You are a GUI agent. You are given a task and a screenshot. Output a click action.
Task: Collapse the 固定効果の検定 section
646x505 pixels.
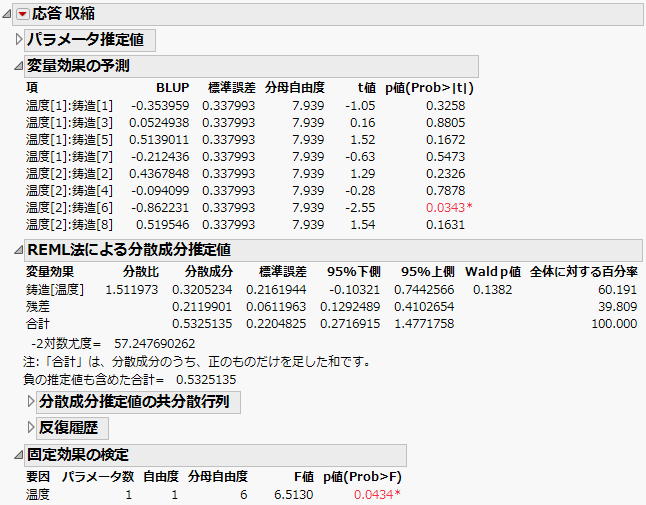[x=19, y=455]
